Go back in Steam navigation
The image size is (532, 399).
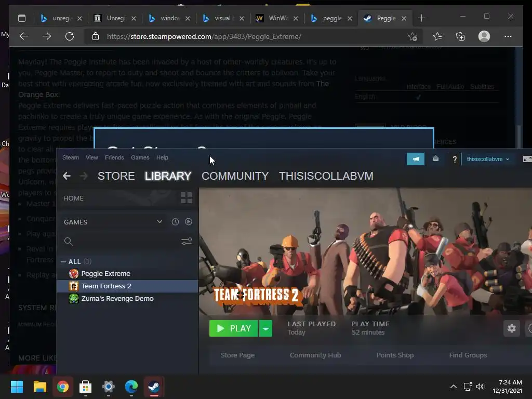coord(67,176)
